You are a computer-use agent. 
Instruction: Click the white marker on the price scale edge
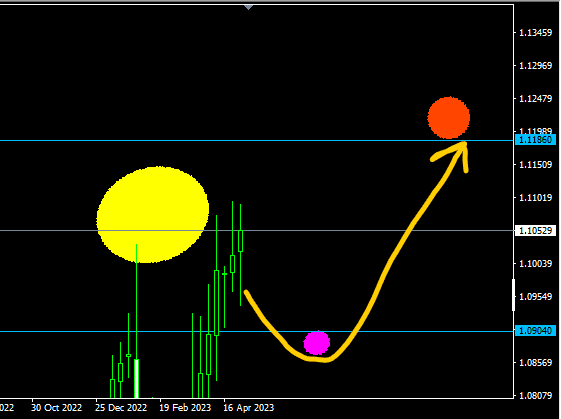click(x=514, y=295)
